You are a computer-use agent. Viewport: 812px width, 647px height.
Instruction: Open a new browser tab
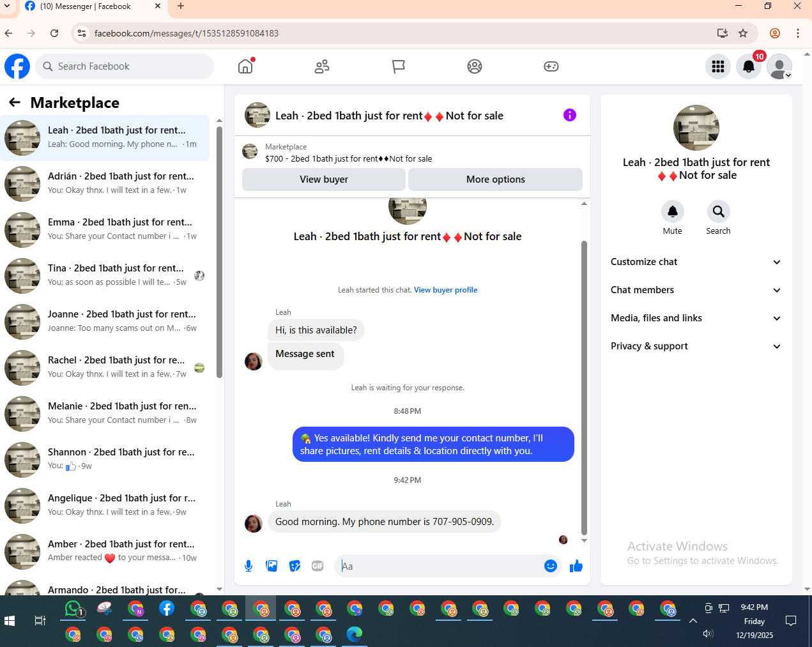181,6
